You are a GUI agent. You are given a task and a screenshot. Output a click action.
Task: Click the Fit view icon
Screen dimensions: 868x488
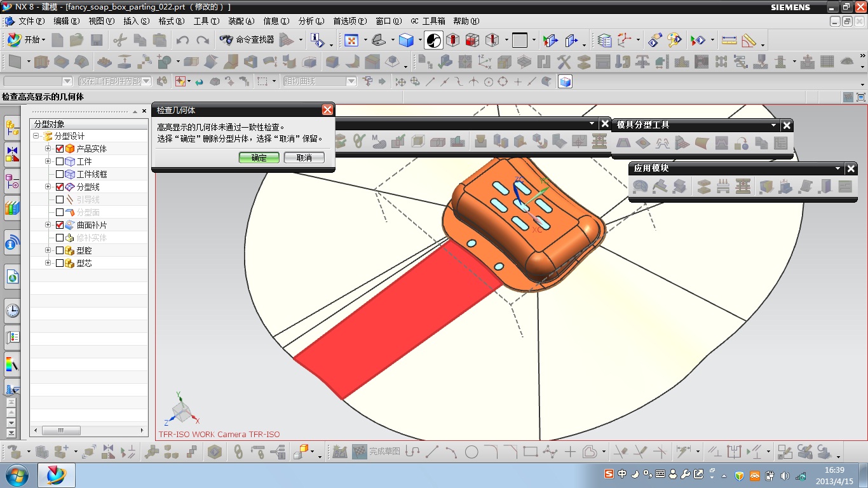[x=351, y=40]
